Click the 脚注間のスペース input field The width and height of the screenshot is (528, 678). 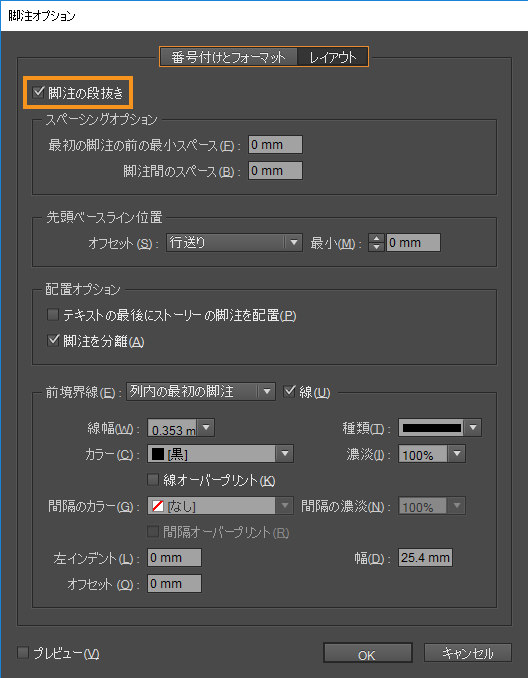(x=275, y=171)
